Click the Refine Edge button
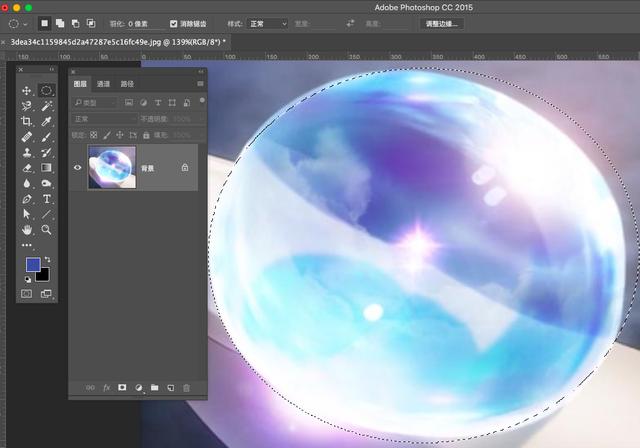 (x=442, y=24)
